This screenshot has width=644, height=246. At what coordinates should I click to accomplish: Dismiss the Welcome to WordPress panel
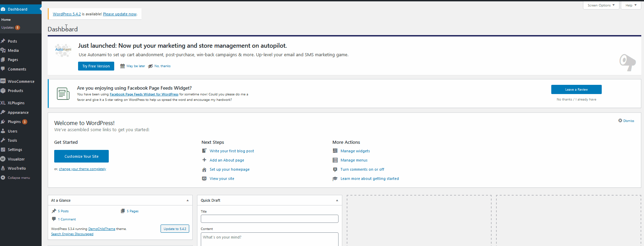tap(626, 121)
